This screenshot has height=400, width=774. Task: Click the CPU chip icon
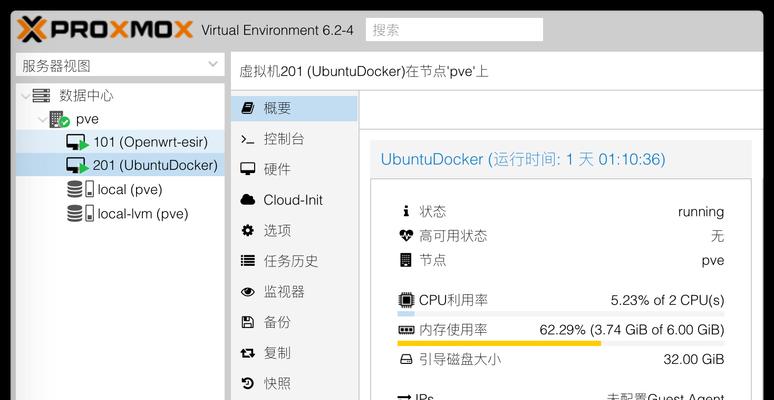click(x=406, y=300)
